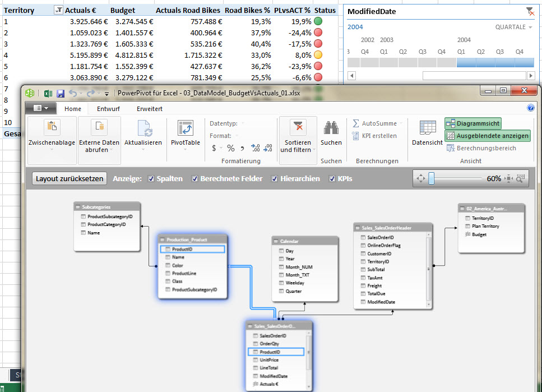Click the save icon in PowerPivot title bar
Image resolution: width=542 pixels, height=392 pixels.
coord(61,94)
